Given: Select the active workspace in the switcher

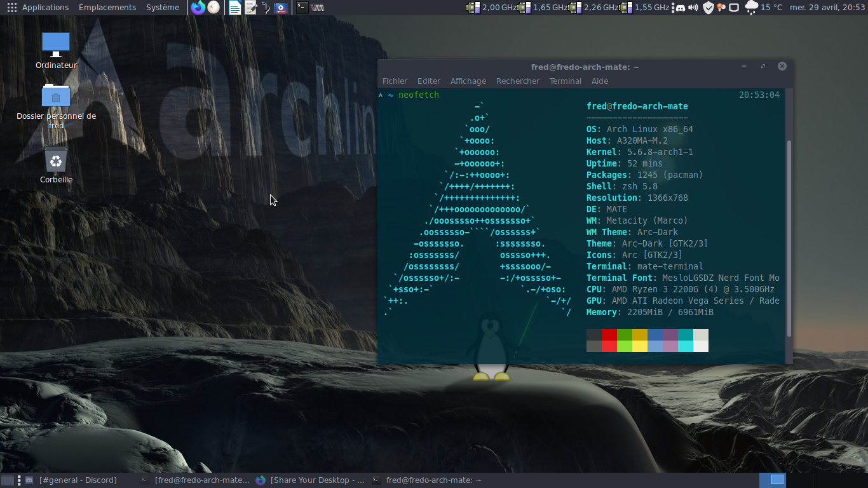Looking at the screenshot, I should click(x=773, y=480).
